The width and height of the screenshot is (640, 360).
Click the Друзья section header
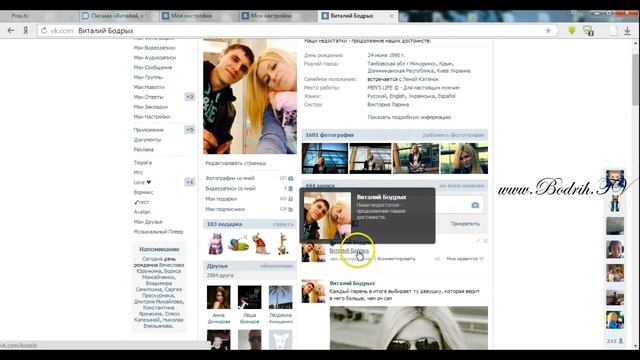[x=217, y=266]
